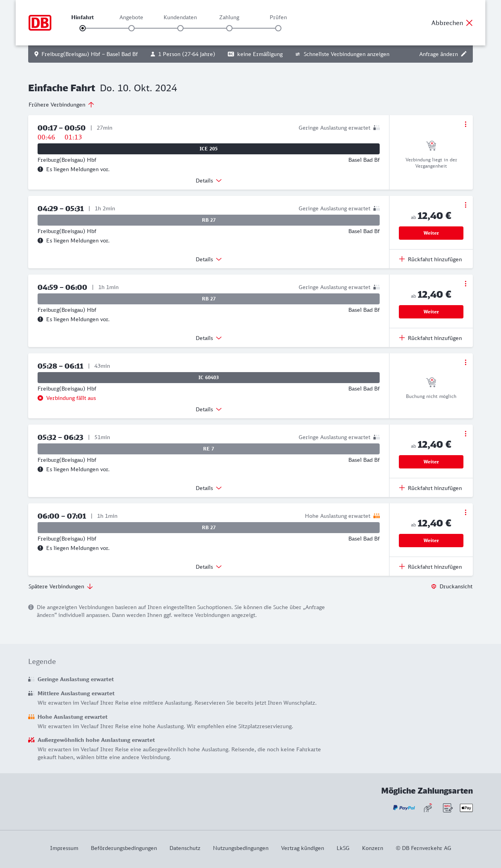
Task: Expand Details for the RE 7 connection
Action: (x=208, y=488)
